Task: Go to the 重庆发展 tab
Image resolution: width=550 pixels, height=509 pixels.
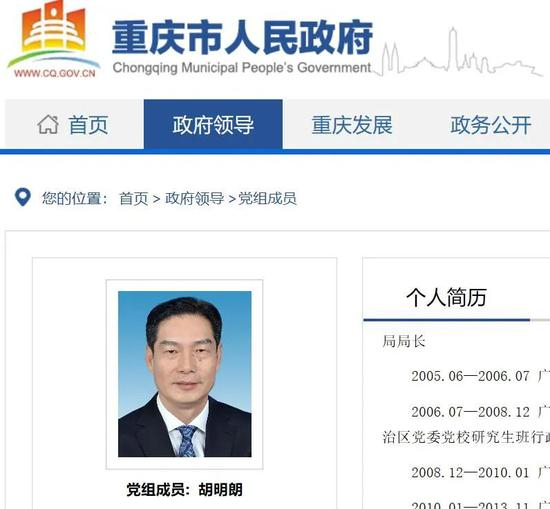Action: pos(352,124)
